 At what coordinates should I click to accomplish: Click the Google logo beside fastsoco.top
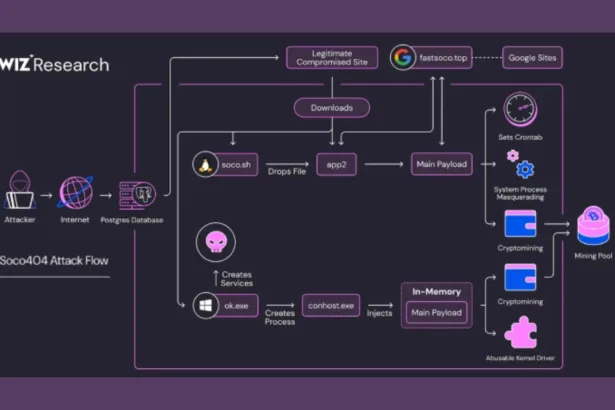[x=402, y=58]
